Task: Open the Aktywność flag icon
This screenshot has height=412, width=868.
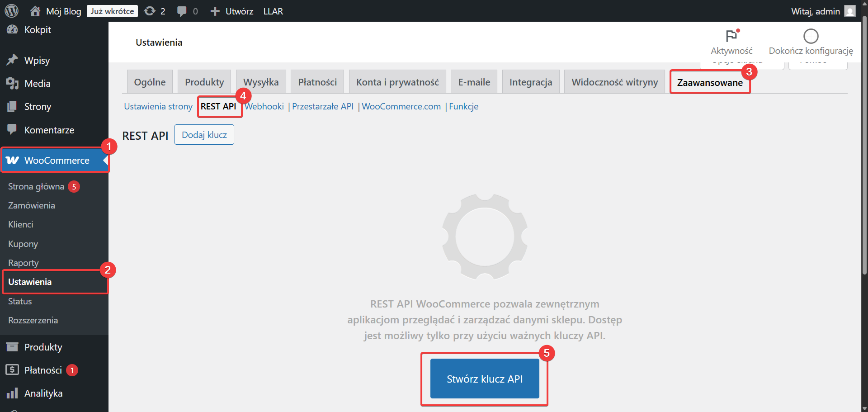Action: coord(731,36)
